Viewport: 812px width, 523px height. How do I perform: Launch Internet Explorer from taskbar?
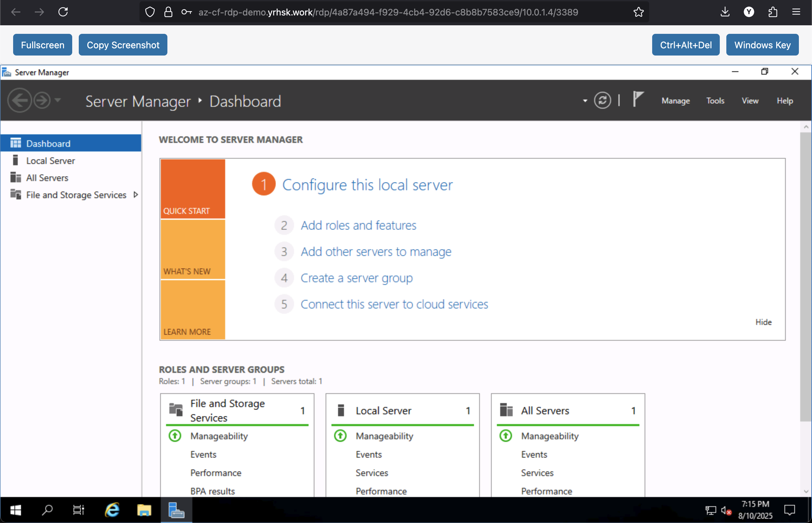(x=112, y=510)
